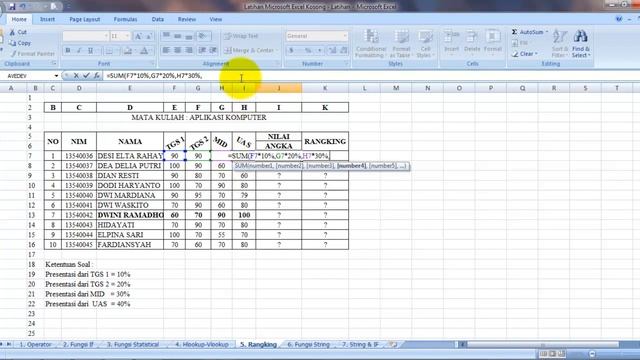Click the Decrease Indent icon
This screenshot has height=360, width=640.
pos(202,50)
